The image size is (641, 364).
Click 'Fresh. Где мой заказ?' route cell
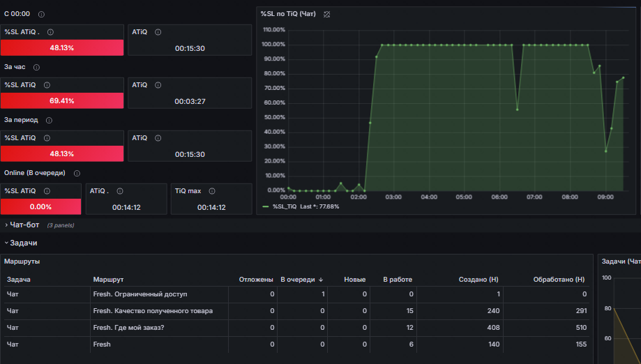(x=128, y=328)
